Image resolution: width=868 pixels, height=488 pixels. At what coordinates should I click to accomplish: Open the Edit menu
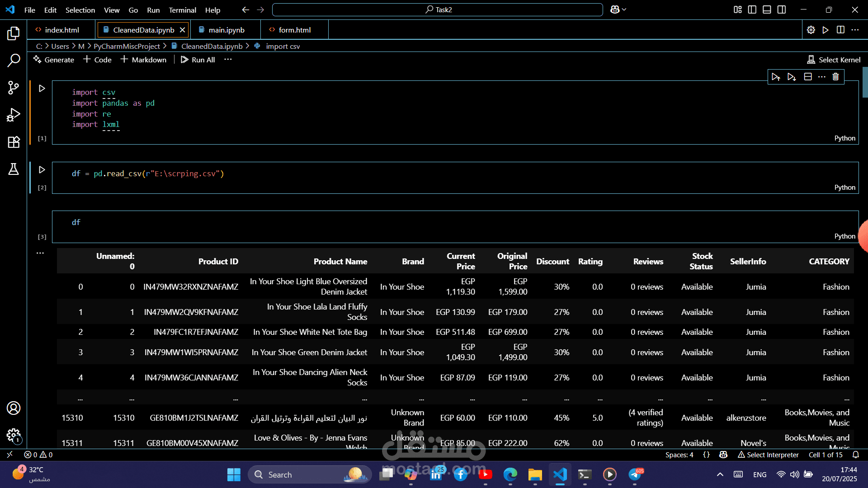(x=50, y=10)
